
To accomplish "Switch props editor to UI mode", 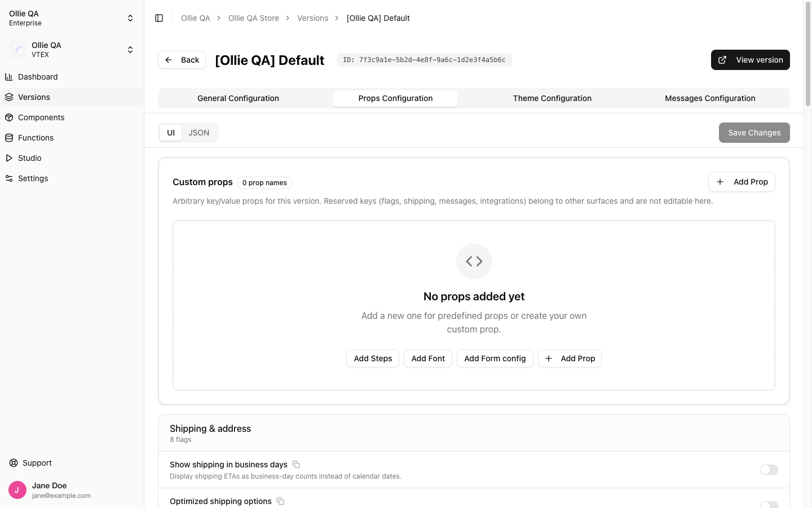I will click(x=171, y=133).
